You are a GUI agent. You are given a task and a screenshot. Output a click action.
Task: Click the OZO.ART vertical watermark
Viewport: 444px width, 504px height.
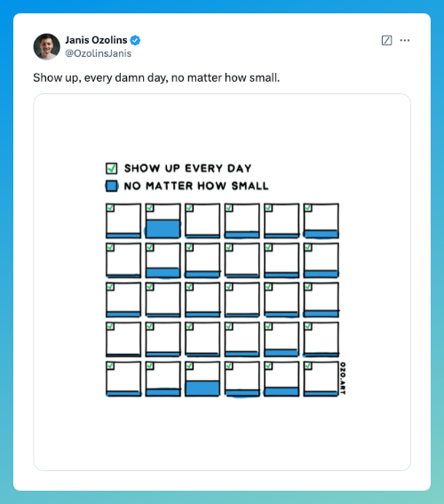pos(343,378)
